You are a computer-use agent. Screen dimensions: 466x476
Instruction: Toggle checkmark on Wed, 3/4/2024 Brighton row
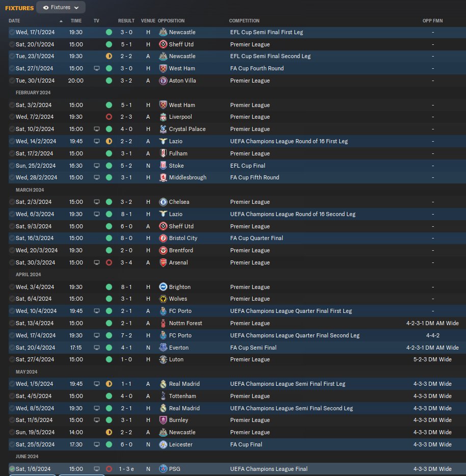point(12,287)
